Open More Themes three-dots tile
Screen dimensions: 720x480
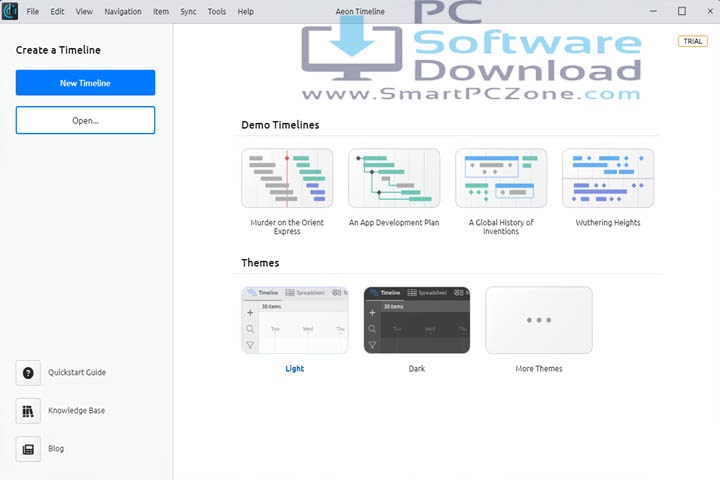(x=539, y=320)
